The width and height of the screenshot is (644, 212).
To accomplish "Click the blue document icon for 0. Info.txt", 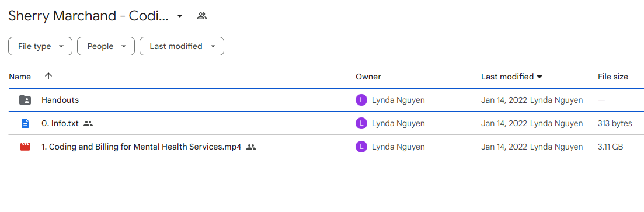I will [x=25, y=123].
